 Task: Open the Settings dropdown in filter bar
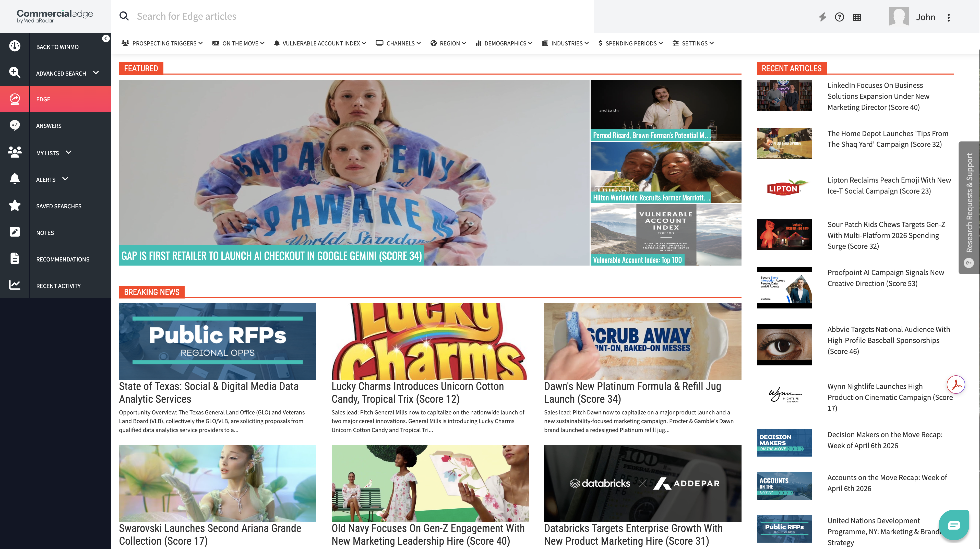coord(693,43)
